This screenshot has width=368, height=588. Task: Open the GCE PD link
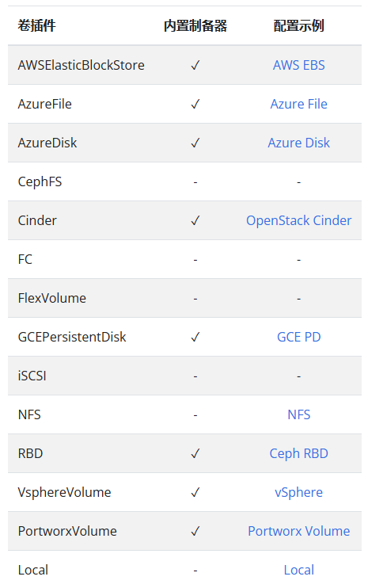(298, 337)
